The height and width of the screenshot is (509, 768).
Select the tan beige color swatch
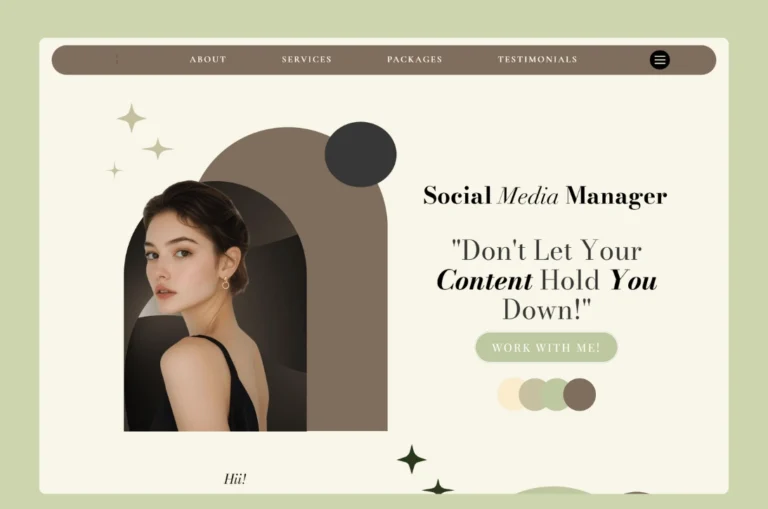click(534, 394)
